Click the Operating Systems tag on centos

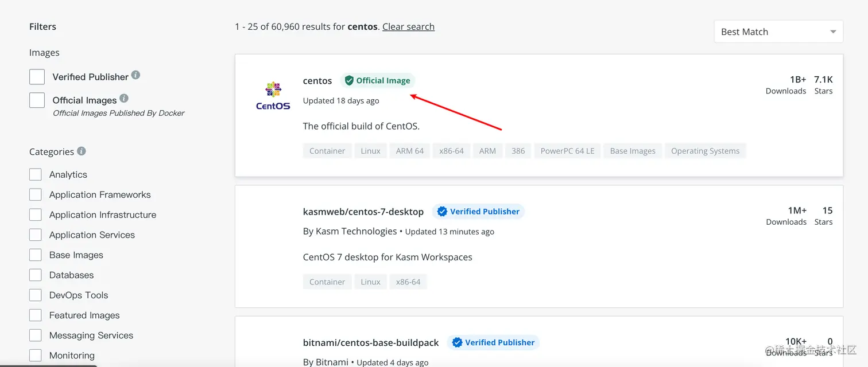tap(705, 151)
